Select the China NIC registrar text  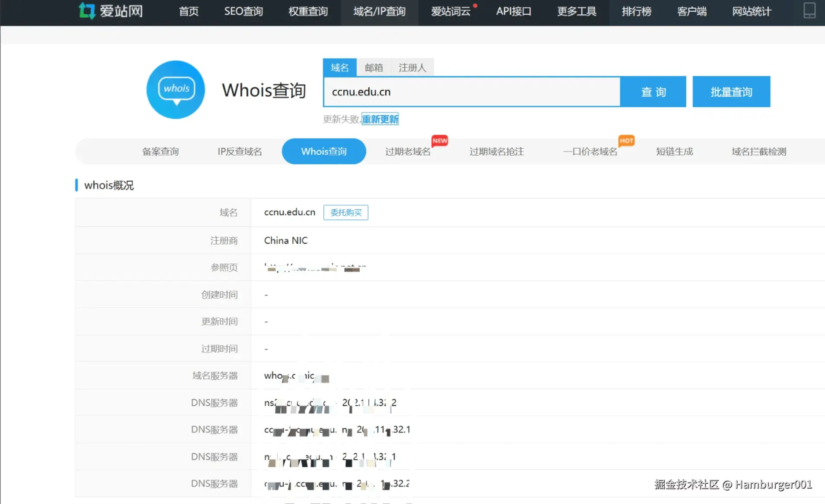click(x=286, y=240)
